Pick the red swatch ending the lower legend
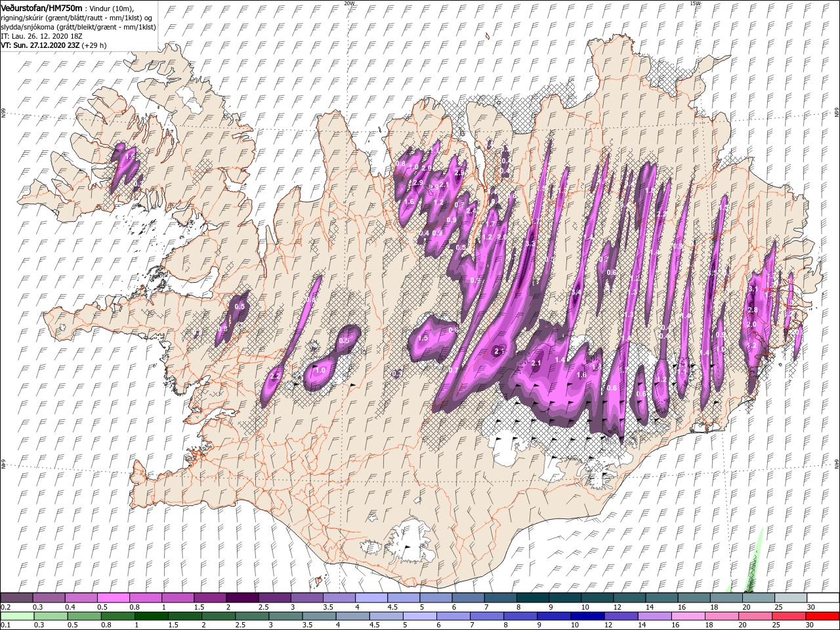840x630 pixels. pos(822,616)
